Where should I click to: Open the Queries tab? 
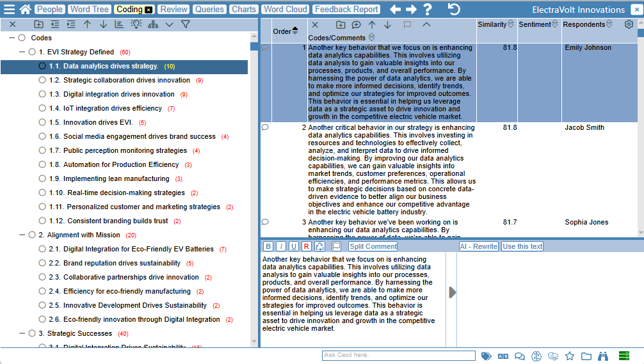click(210, 10)
